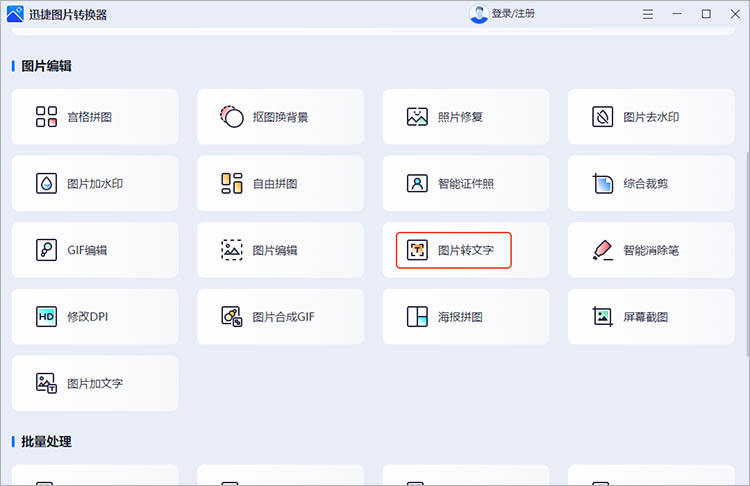
Task: Click the 屏幕截图 screenshot icon
Action: 603,316
